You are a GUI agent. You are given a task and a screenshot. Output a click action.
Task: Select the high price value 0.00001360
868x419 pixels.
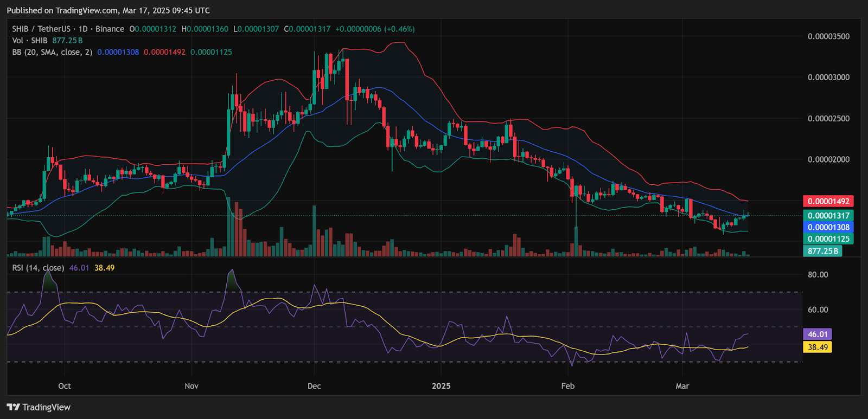click(x=207, y=29)
